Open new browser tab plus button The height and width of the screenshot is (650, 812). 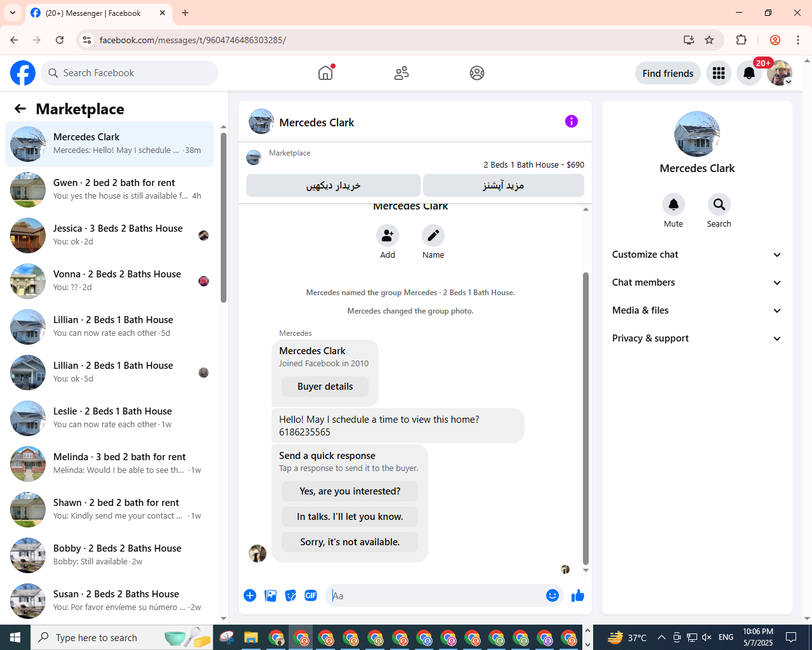point(185,13)
